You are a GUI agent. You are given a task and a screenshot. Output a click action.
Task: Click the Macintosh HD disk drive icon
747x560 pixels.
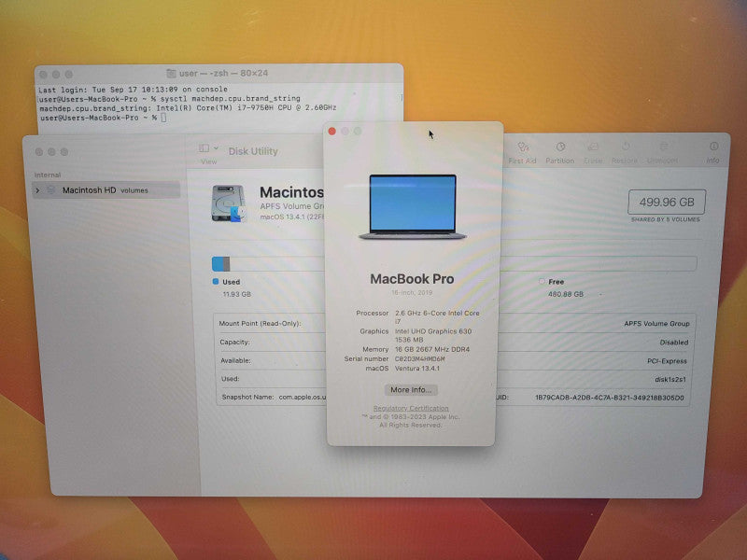pyautogui.click(x=229, y=203)
